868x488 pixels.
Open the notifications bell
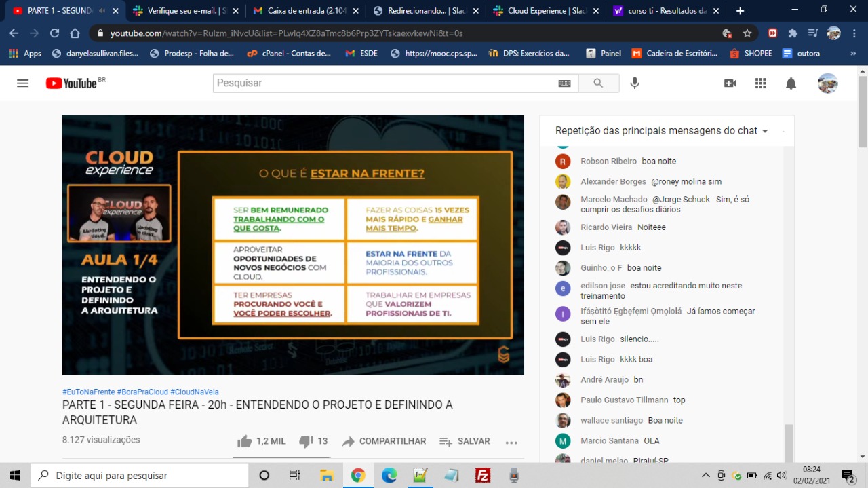point(791,83)
